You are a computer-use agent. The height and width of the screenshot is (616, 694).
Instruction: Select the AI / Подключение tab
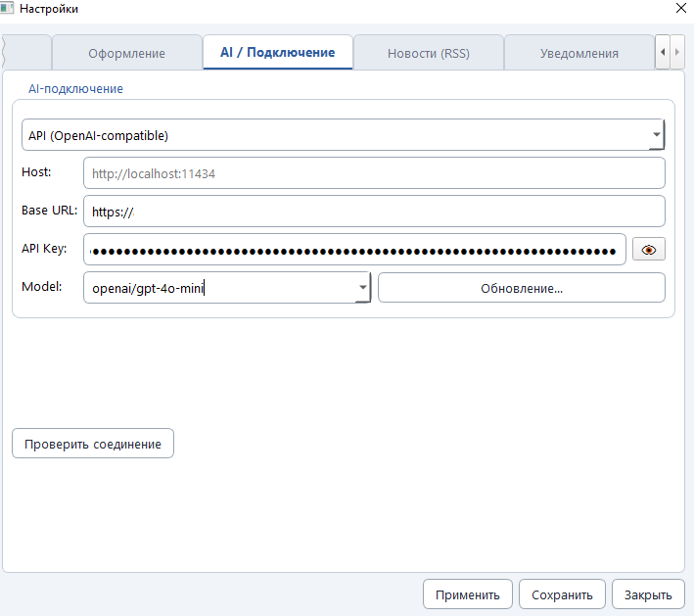coord(278,52)
